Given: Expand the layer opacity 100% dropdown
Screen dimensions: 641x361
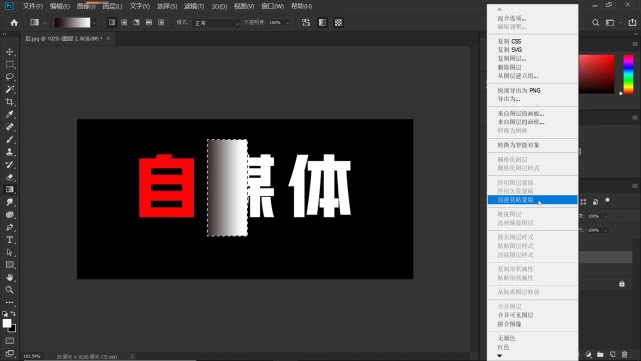Looking at the screenshot, I should point(606,216).
